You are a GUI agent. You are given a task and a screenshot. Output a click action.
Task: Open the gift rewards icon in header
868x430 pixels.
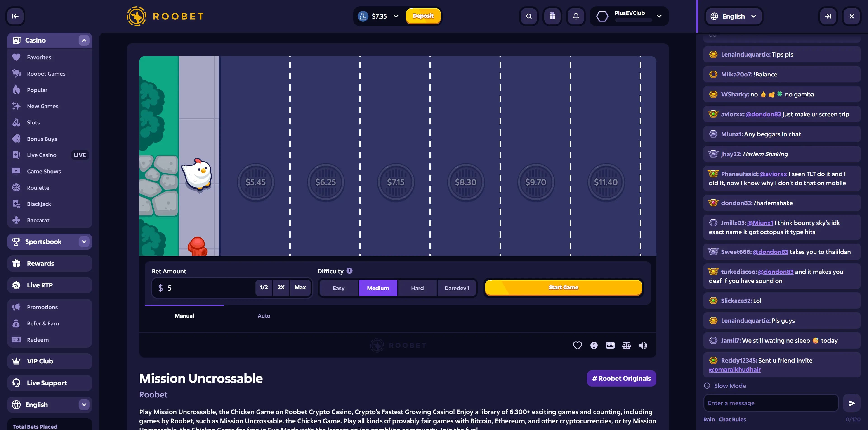(x=552, y=16)
